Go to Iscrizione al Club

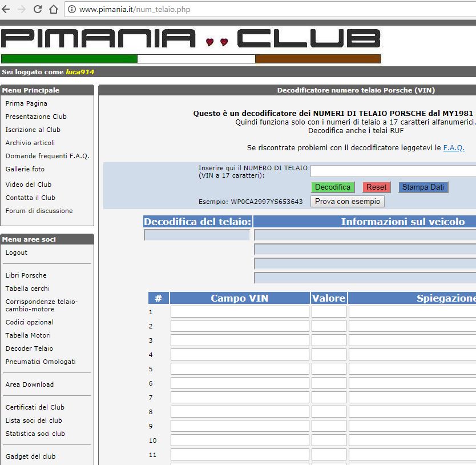point(33,130)
